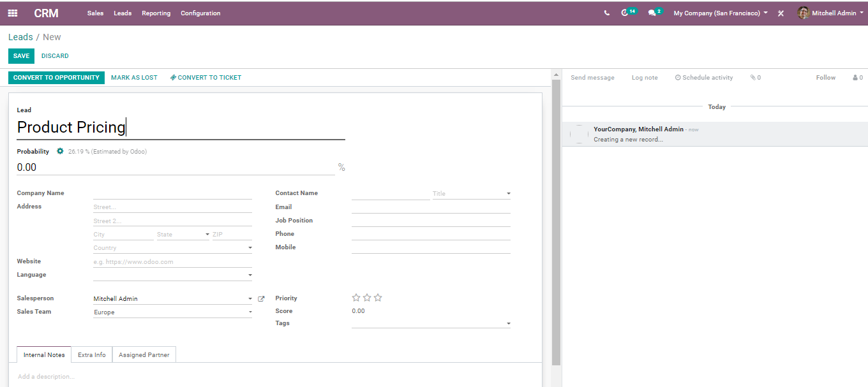Open the Reporting menu

click(x=156, y=13)
